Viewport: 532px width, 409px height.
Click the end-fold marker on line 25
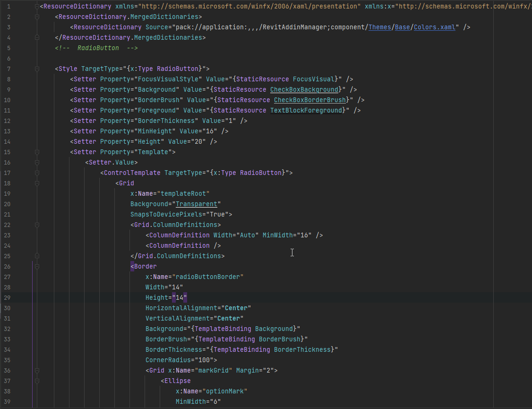click(37, 256)
